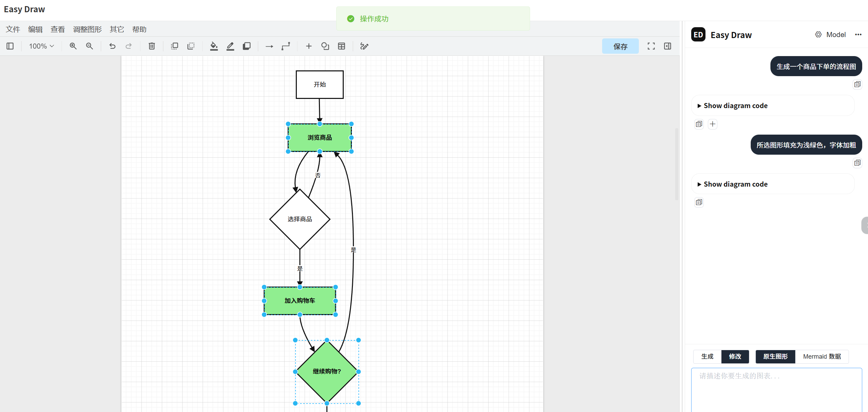Open the fill color bucket tool

click(214, 46)
